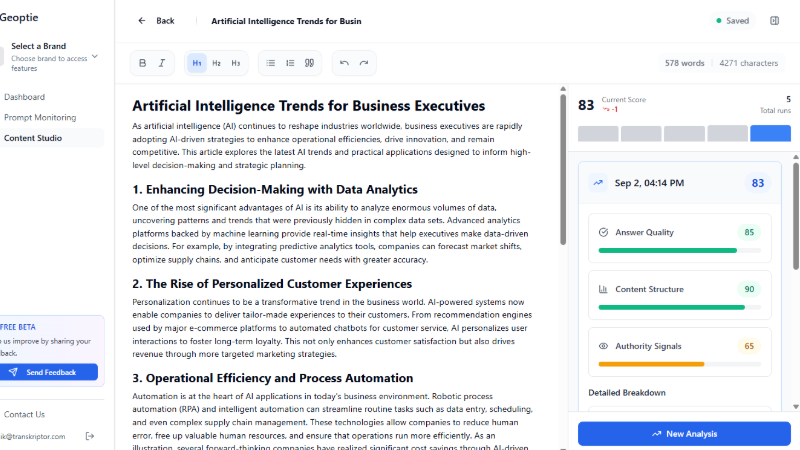Select the latest blue run bar
Viewport: 800px width, 450px height.
tap(770, 134)
